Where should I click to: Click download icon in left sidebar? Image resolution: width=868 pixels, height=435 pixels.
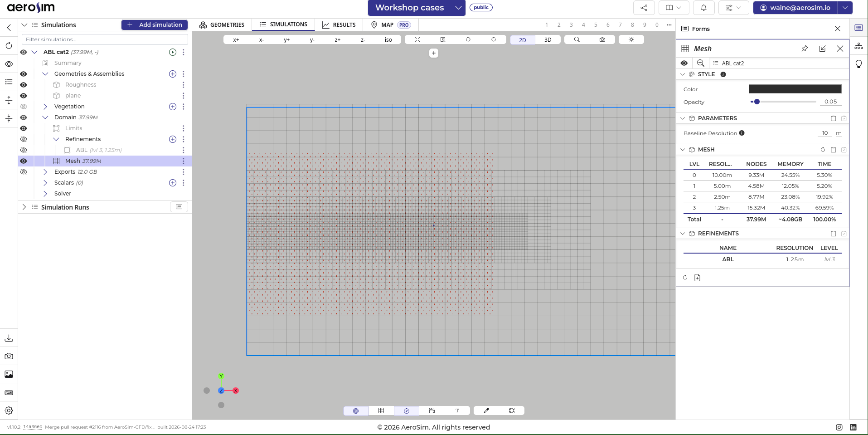[x=9, y=338]
